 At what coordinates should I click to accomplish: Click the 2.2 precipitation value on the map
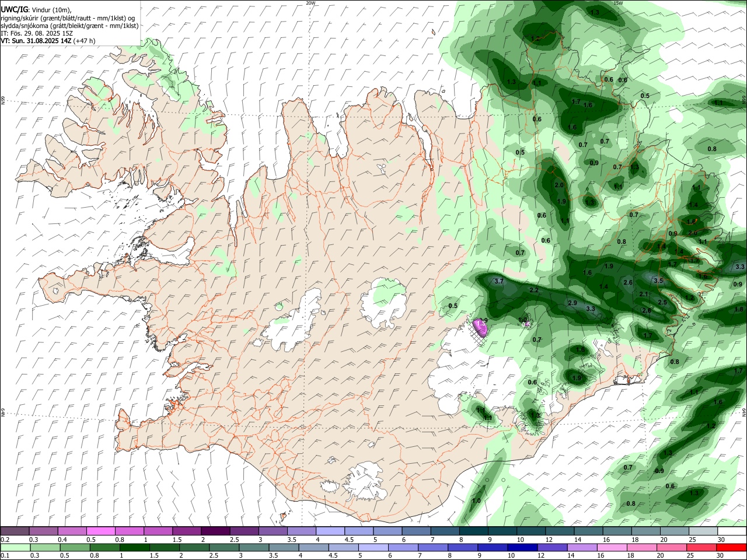[x=534, y=290]
